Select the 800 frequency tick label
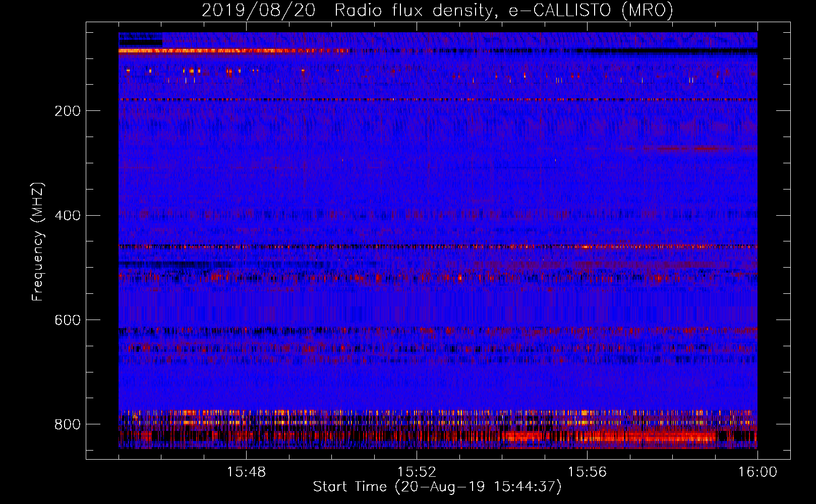Viewport: 816px width, 504px height. [68, 424]
